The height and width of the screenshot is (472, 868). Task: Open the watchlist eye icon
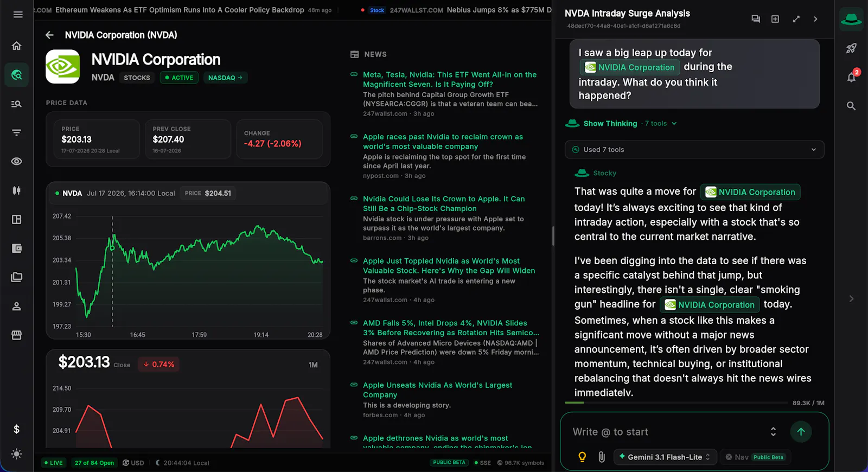pos(17,162)
